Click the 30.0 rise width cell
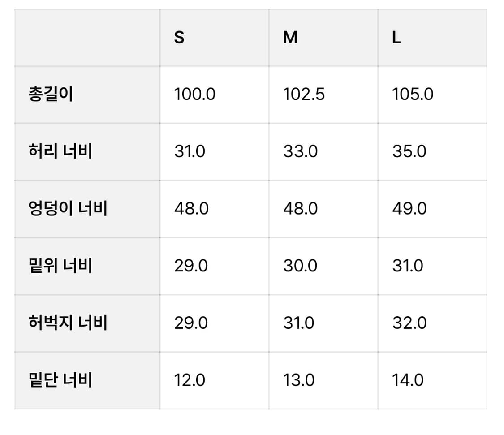 click(300, 266)
